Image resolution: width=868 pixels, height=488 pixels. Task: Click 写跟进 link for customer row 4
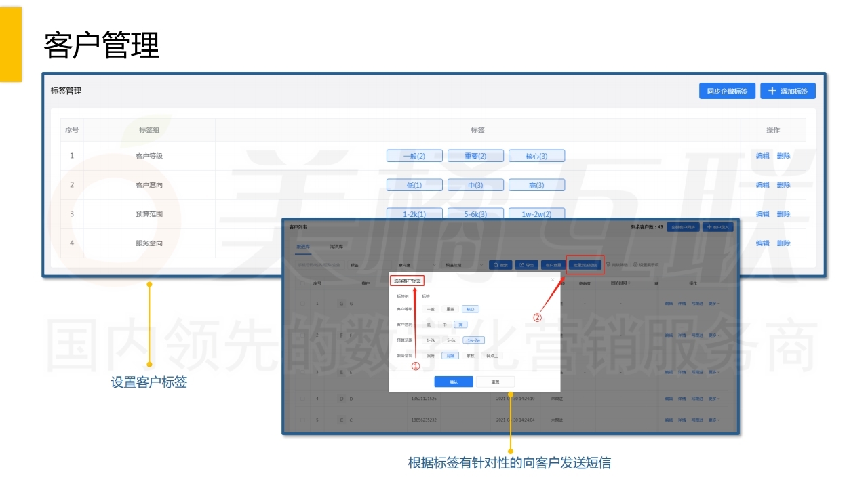pos(697,399)
